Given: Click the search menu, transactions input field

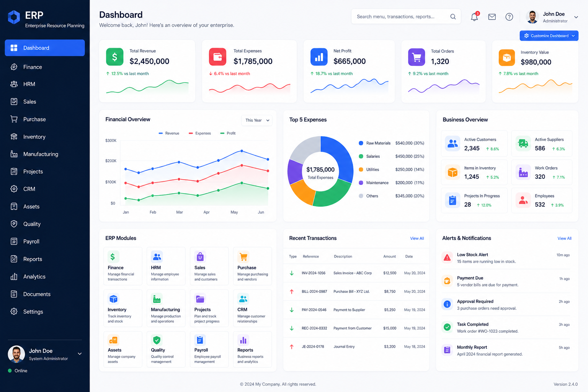Looking at the screenshot, I should point(406,16).
